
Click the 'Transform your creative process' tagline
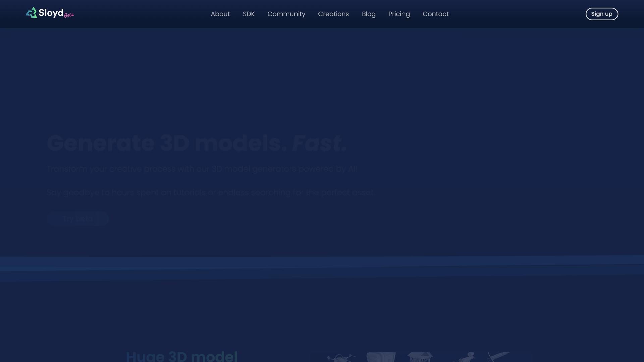(202, 169)
